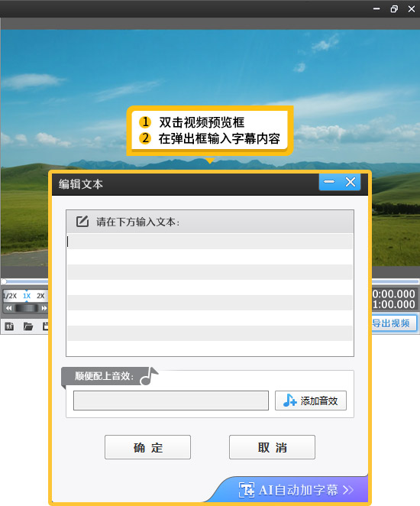420x506 pixels.
Task: Click the new project file icon
Action: tap(9, 326)
